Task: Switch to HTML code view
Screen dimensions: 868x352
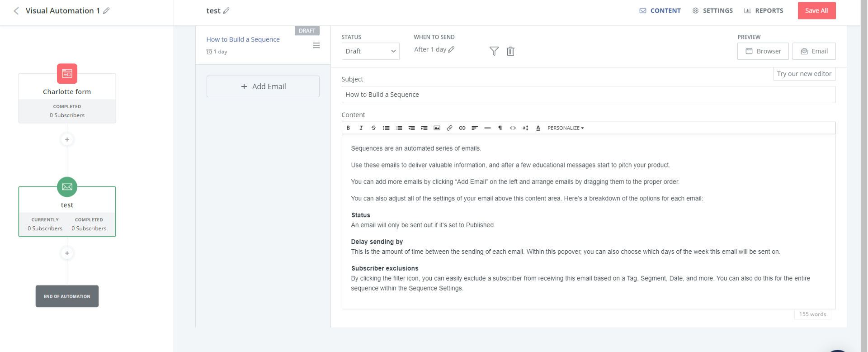Action: tap(513, 128)
